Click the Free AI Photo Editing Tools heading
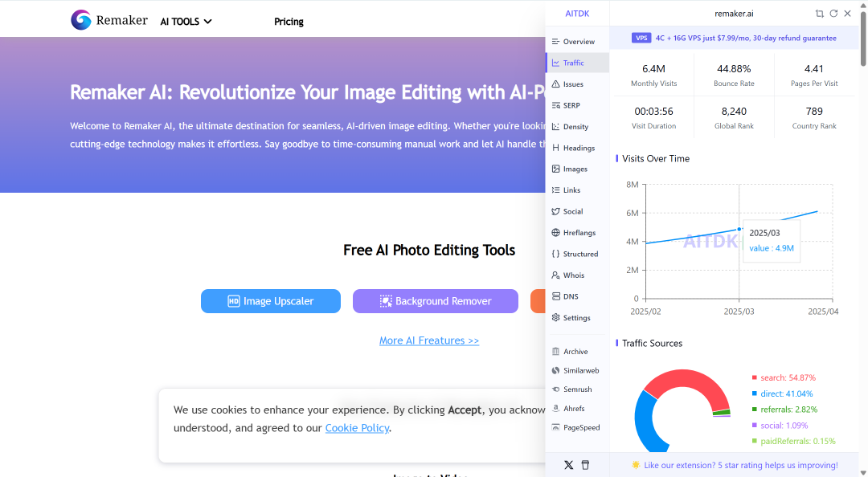 429,250
